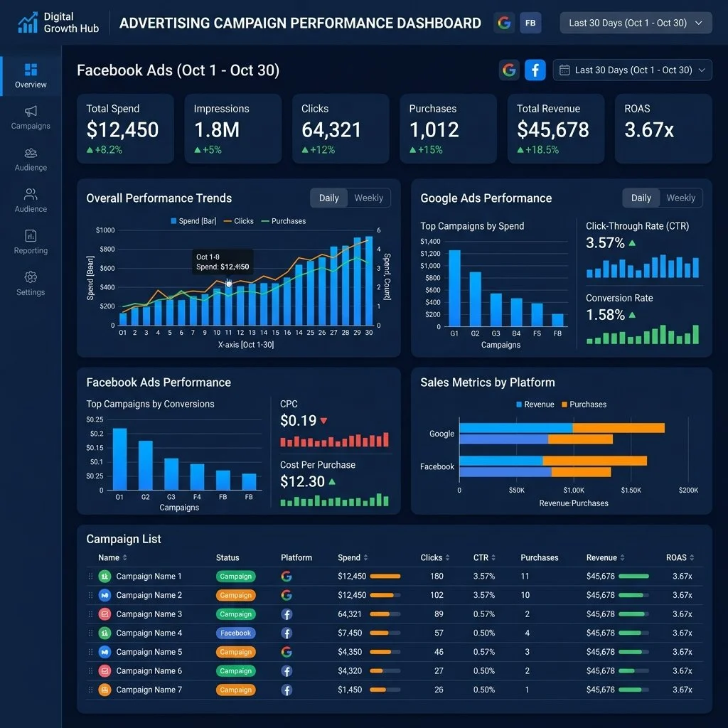Click the Google platform icon for Campaign Name 5
Screen dimensions: 728x728
(x=287, y=652)
